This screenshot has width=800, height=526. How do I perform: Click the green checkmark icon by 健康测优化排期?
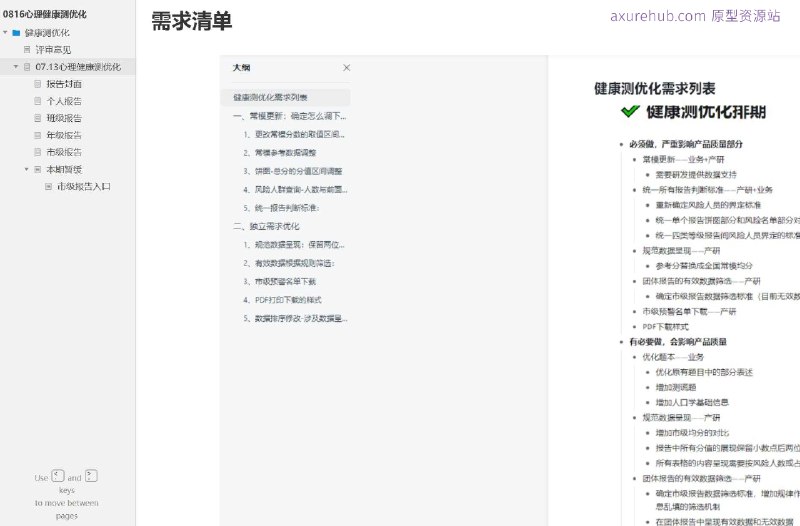pyautogui.click(x=630, y=111)
